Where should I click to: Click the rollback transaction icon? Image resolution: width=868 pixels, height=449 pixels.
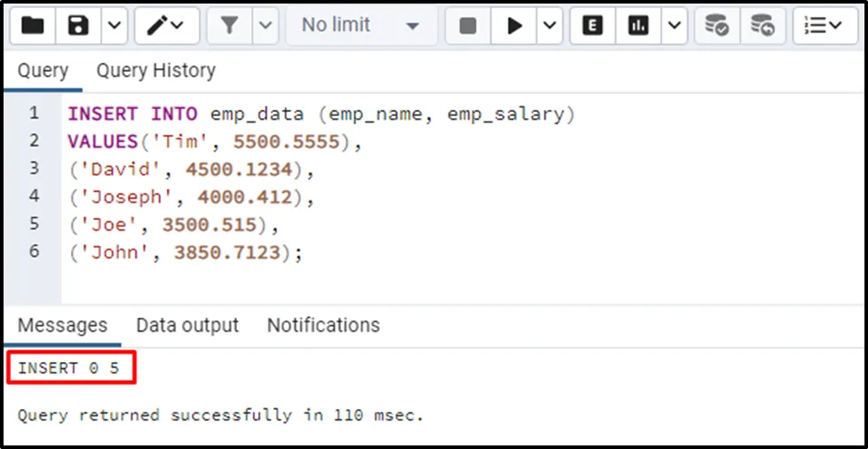tap(761, 26)
